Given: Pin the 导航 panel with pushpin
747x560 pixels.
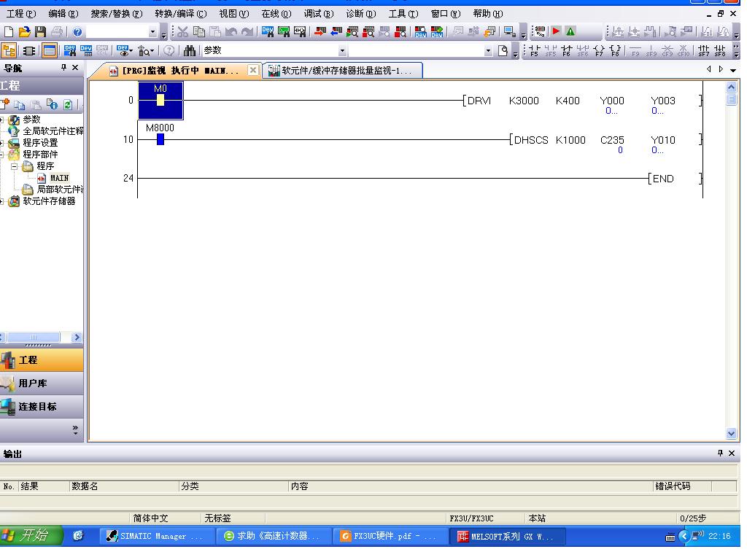Looking at the screenshot, I should tap(63, 68).
